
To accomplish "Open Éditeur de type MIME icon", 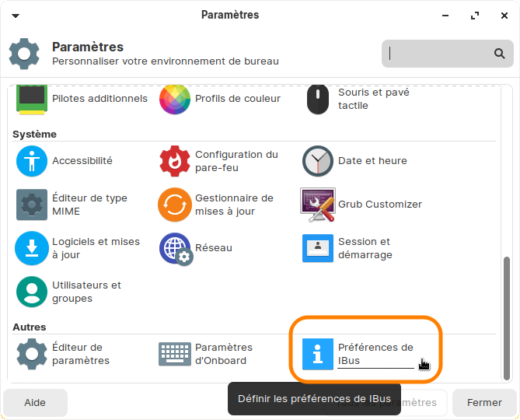I will click(x=32, y=205).
